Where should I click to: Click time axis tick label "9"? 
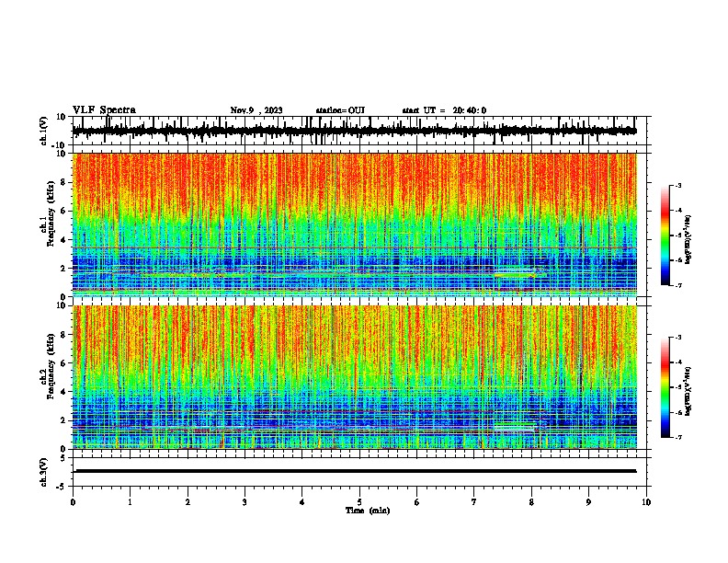tap(588, 502)
